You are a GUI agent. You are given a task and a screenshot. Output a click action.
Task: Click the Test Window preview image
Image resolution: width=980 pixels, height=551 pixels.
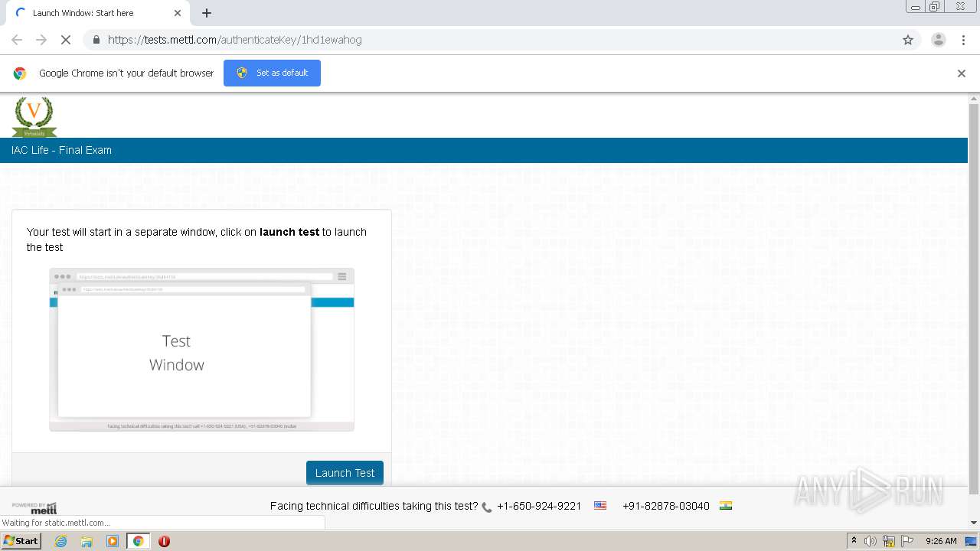pyautogui.click(x=201, y=349)
